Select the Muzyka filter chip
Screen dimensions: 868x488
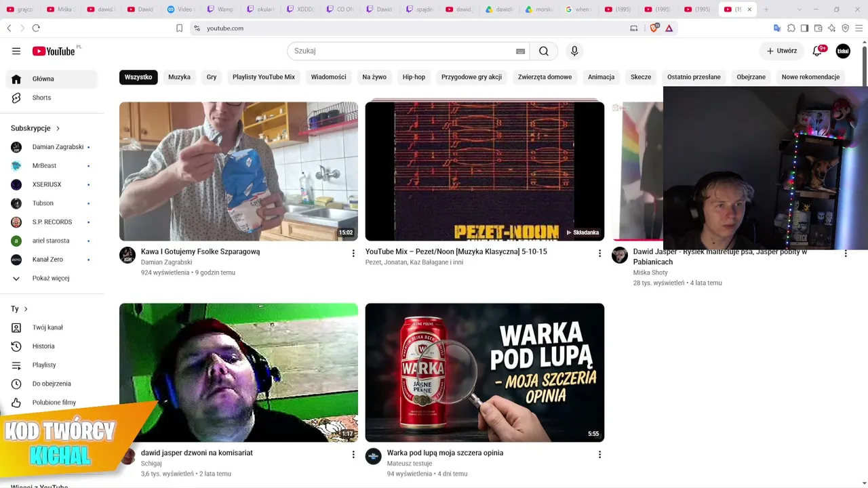coord(179,77)
